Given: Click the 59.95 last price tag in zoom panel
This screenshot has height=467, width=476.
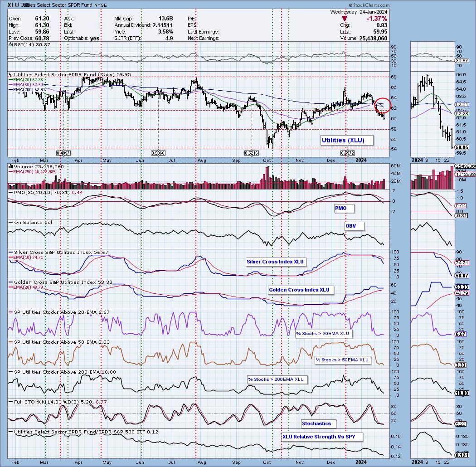Looking at the screenshot, I should click(x=462, y=147).
